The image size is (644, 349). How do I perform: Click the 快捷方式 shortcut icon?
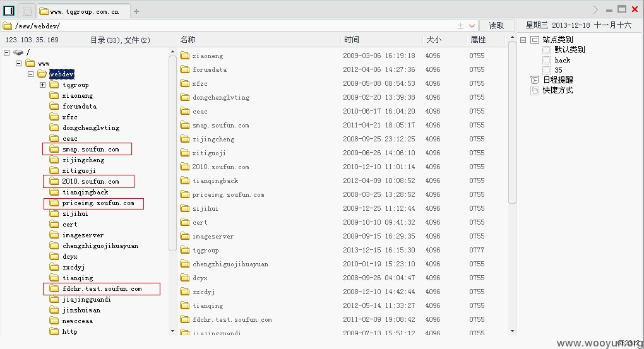coord(534,90)
